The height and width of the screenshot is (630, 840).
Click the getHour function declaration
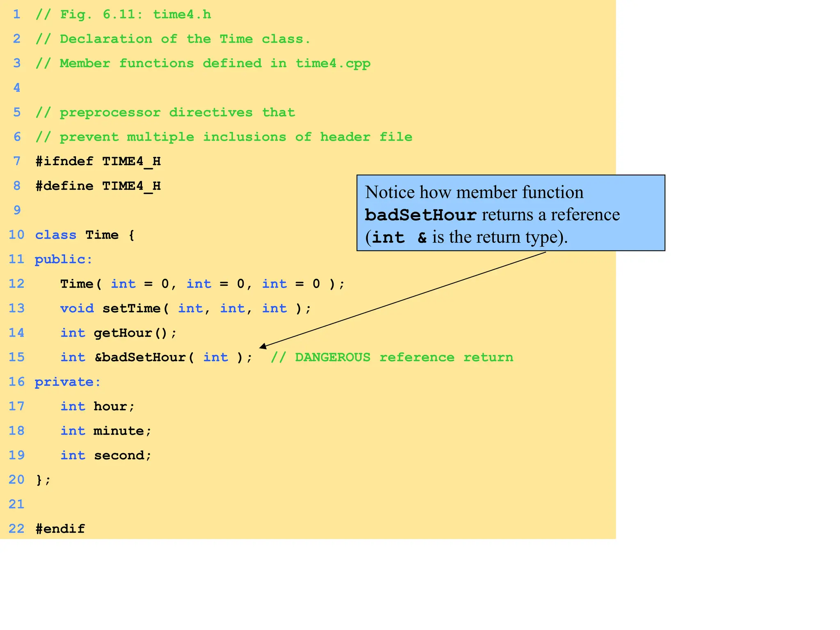(119, 333)
